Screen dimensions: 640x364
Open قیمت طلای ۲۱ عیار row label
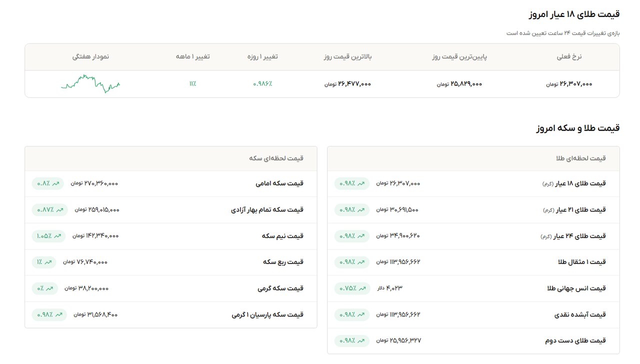(x=574, y=209)
